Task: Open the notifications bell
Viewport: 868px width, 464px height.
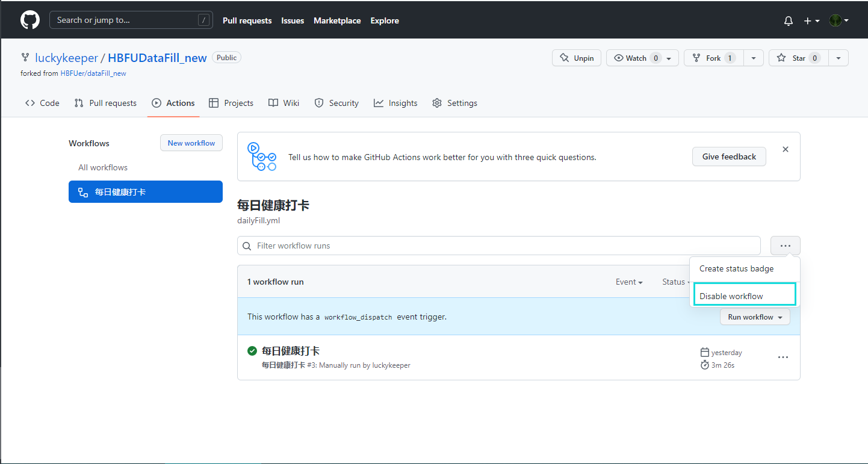Action: coord(789,20)
